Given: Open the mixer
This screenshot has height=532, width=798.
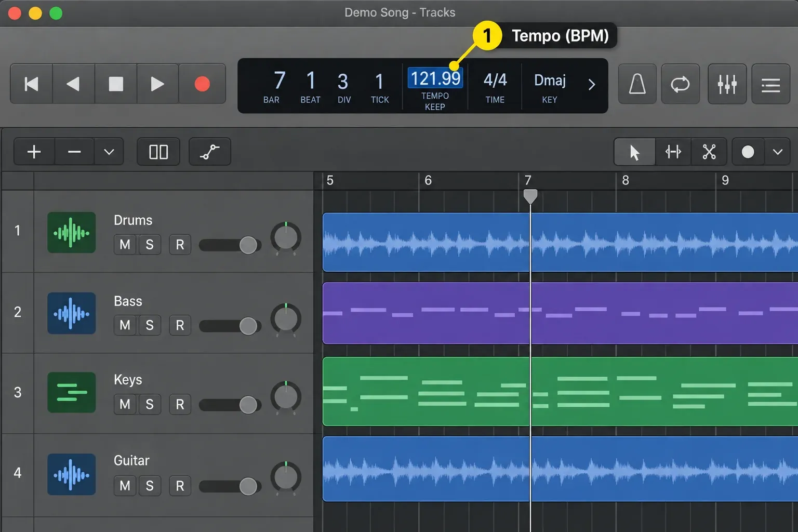Looking at the screenshot, I should [x=727, y=84].
